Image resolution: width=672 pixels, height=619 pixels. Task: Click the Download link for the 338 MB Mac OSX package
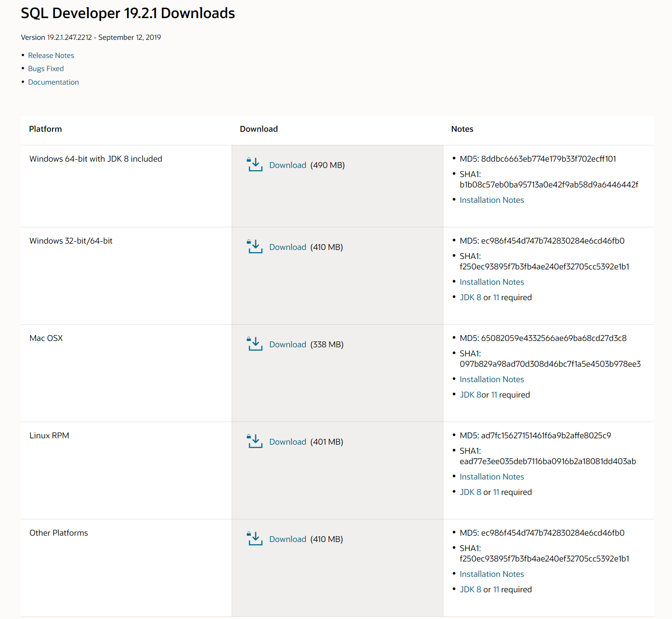tap(288, 345)
